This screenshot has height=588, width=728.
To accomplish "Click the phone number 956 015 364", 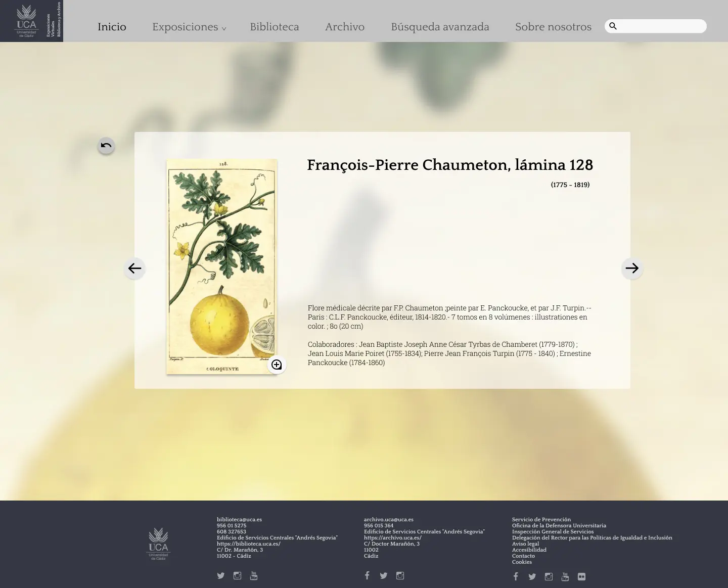I will pyautogui.click(x=379, y=525).
